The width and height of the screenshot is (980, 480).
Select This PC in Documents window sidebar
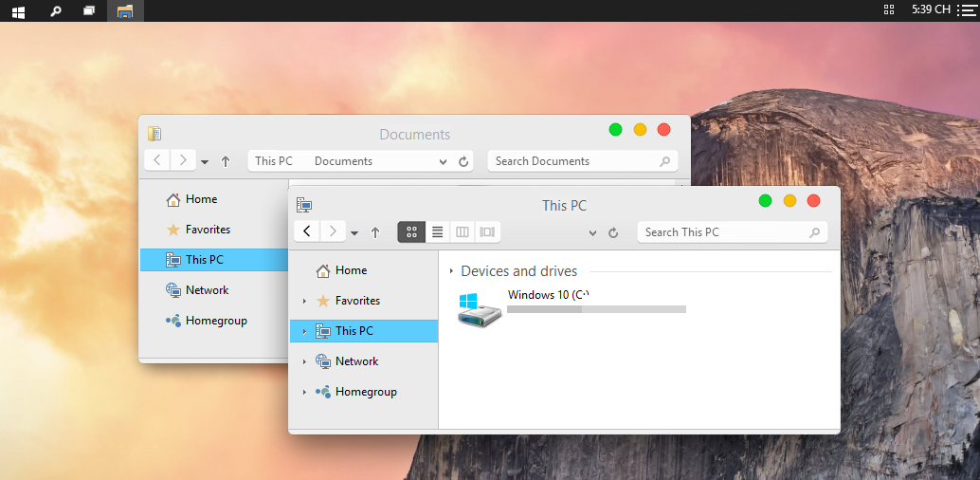214,260
